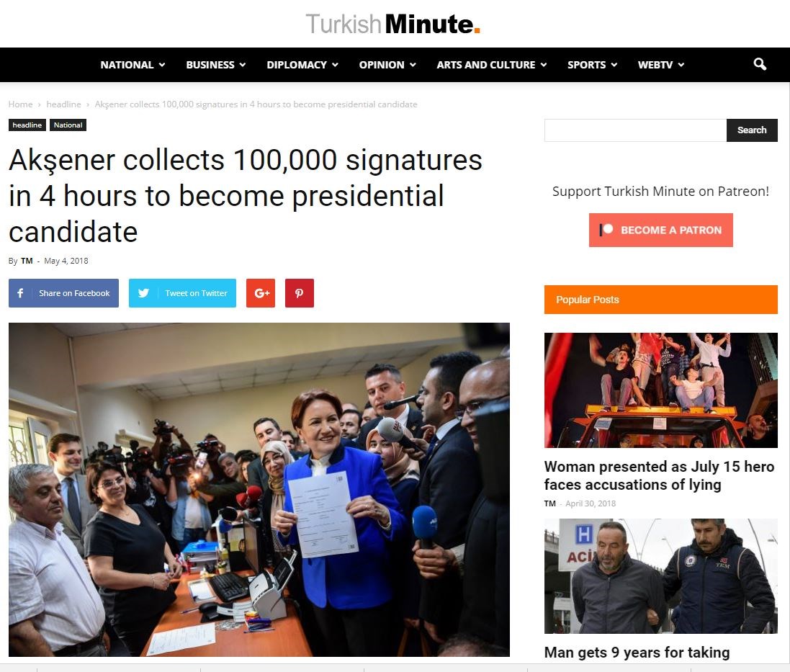Click the sidebar search input field

coord(635,130)
